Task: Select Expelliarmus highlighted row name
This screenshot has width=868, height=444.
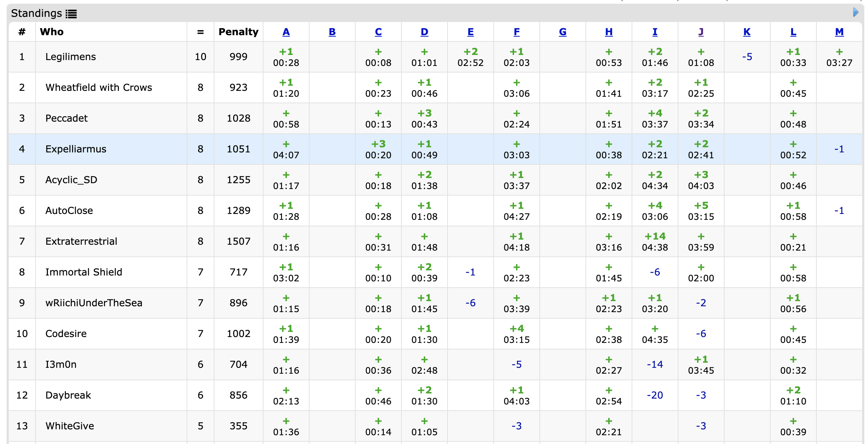Action: click(x=76, y=149)
